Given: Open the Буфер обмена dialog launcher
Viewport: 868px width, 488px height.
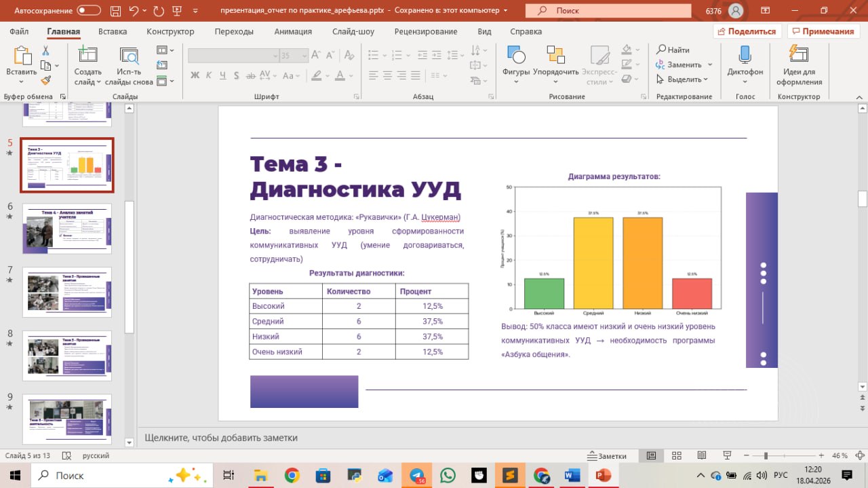Looking at the screenshot, I should click(x=62, y=96).
